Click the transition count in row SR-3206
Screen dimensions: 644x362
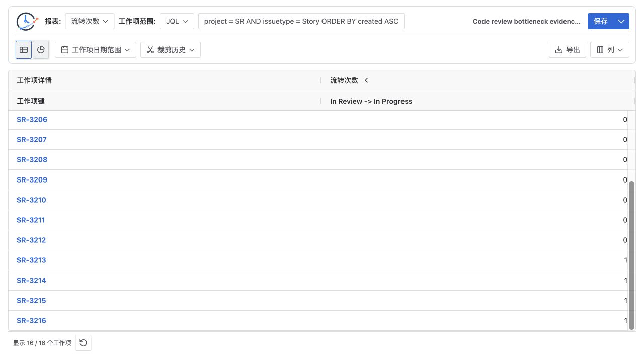625,120
